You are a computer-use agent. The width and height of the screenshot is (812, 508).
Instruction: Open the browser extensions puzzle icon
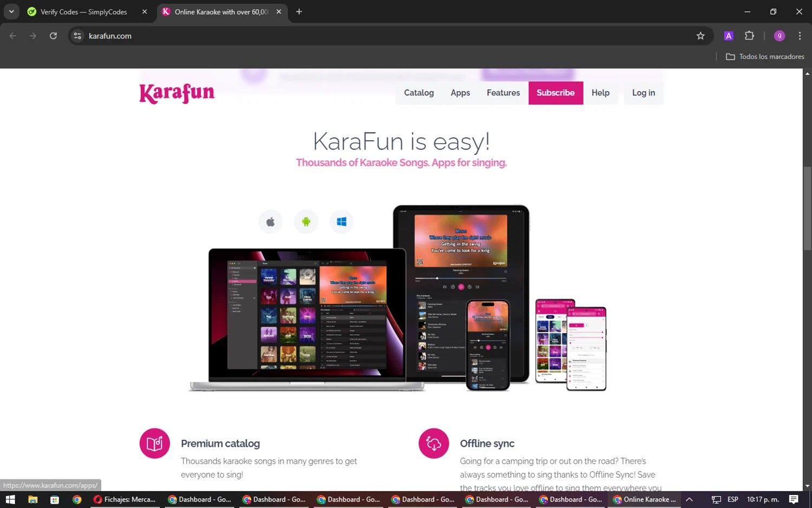click(749, 36)
